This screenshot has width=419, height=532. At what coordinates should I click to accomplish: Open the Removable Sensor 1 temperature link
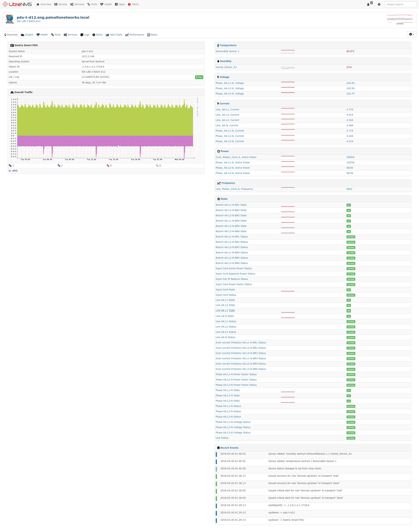227,51
